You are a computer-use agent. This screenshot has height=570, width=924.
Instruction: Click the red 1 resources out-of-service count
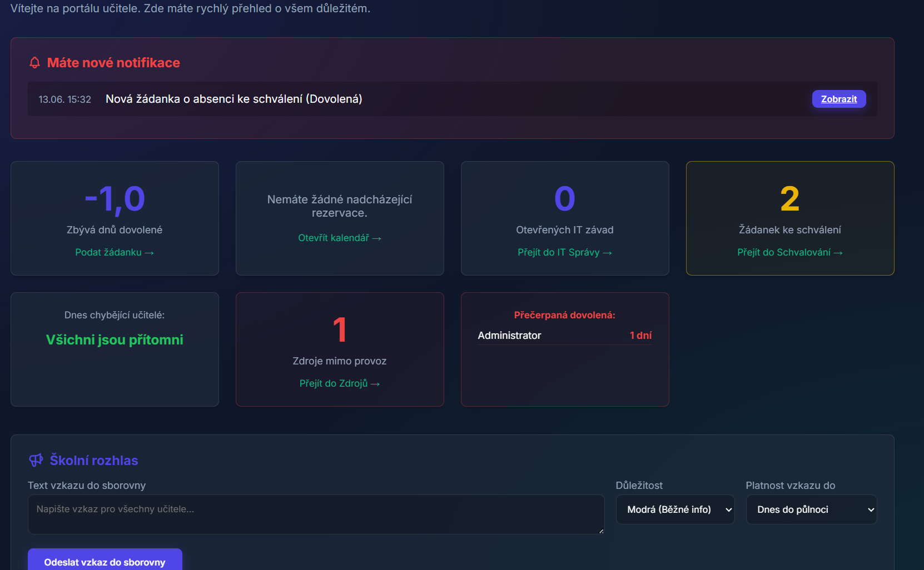340,330
